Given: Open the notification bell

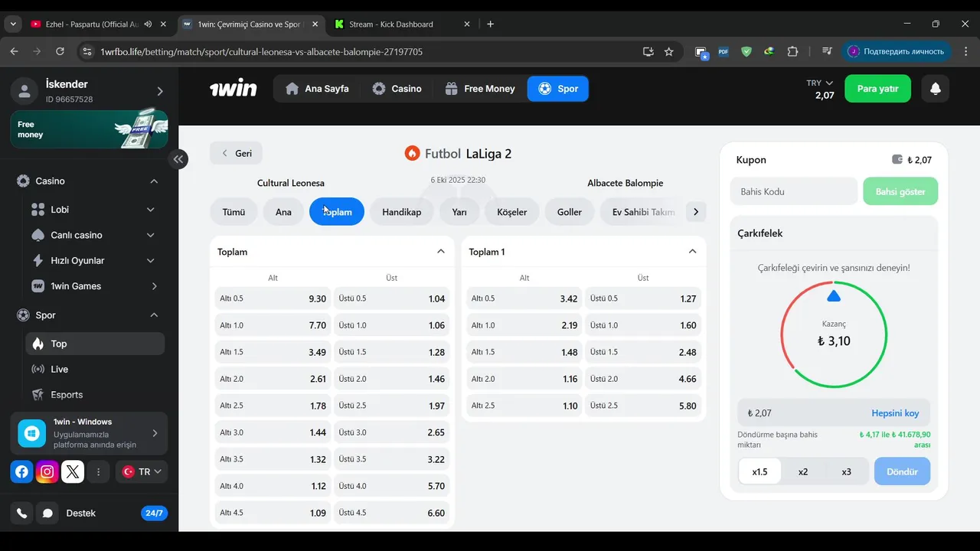Looking at the screenshot, I should [935, 89].
